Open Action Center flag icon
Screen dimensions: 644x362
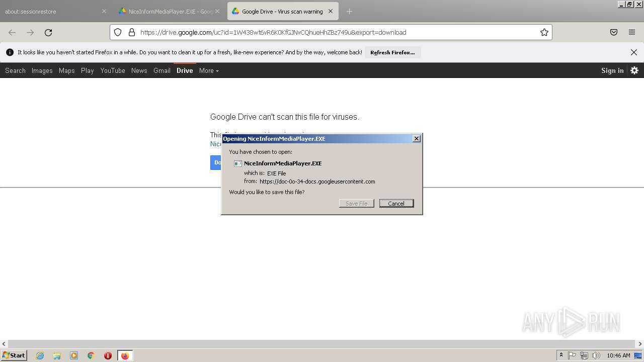[572, 355]
